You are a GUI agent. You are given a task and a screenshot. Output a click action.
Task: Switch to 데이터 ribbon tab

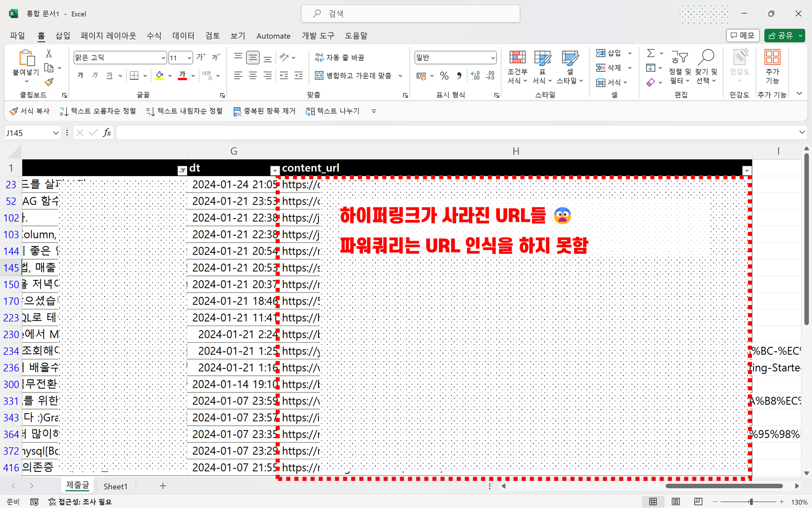[183, 36]
